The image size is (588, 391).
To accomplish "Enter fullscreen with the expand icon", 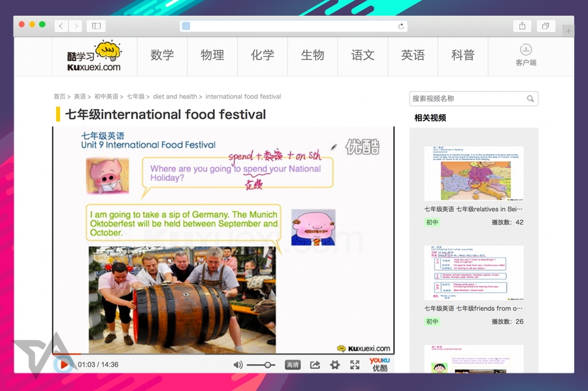I will 355,365.
